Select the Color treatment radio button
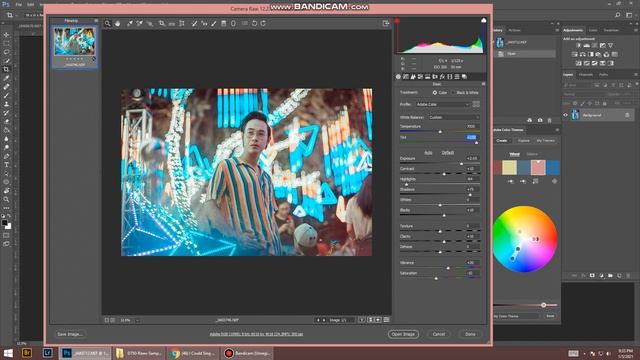Screen dimensions: 640x360 pos(435,93)
